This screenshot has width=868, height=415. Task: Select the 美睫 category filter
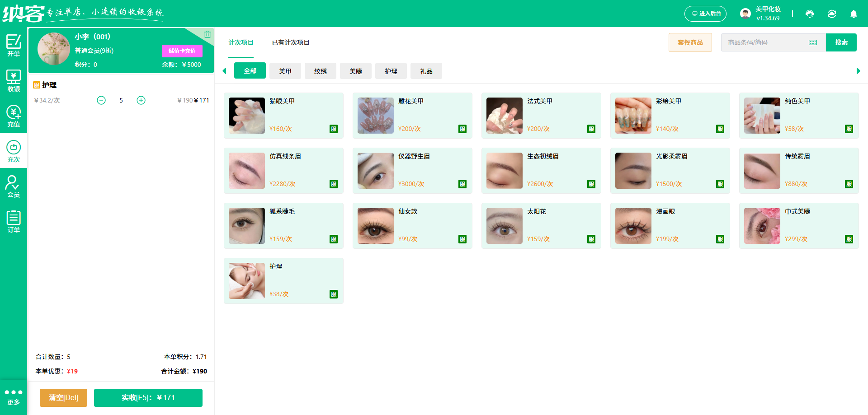(356, 71)
